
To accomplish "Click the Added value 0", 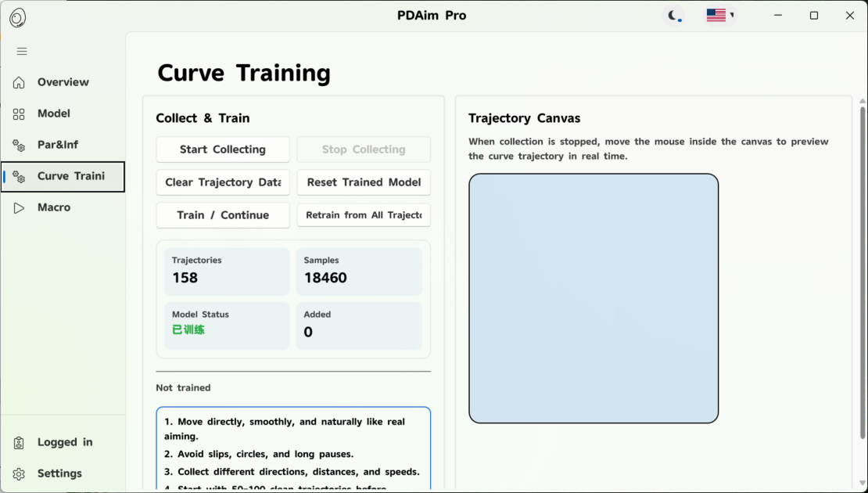I will pyautogui.click(x=308, y=332).
